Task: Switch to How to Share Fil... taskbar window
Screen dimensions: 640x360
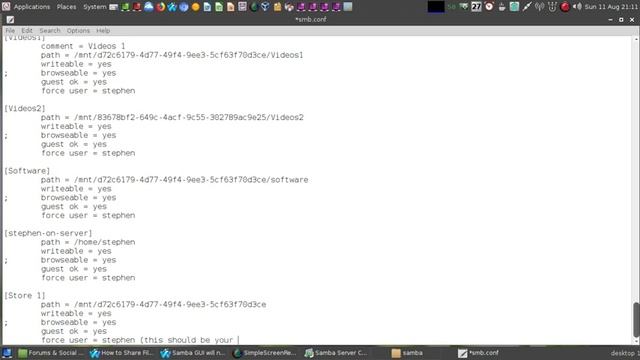Action: click(x=122, y=353)
